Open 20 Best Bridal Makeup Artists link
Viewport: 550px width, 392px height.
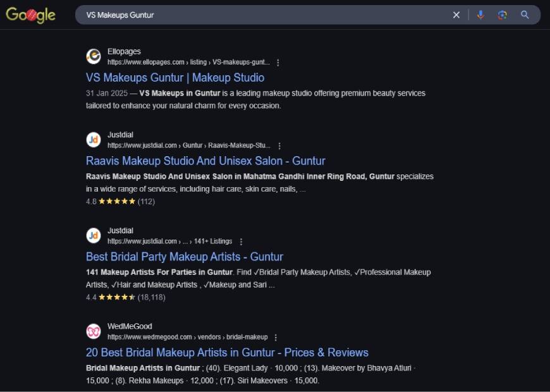tap(228, 352)
